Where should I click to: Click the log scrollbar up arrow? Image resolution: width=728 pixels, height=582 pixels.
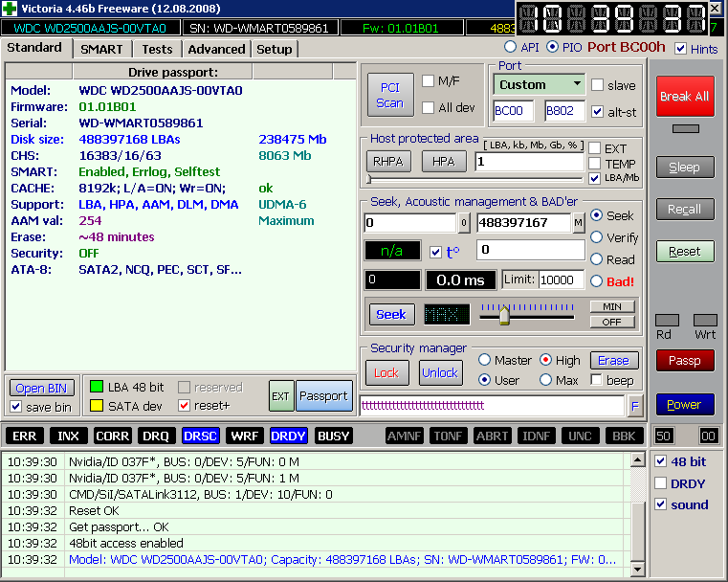(x=637, y=460)
